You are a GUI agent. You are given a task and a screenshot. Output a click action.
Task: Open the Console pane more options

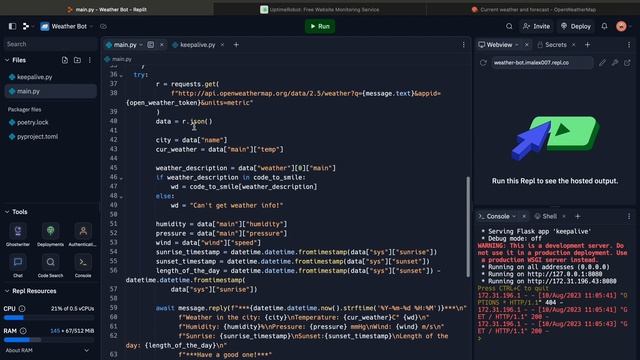(629, 216)
